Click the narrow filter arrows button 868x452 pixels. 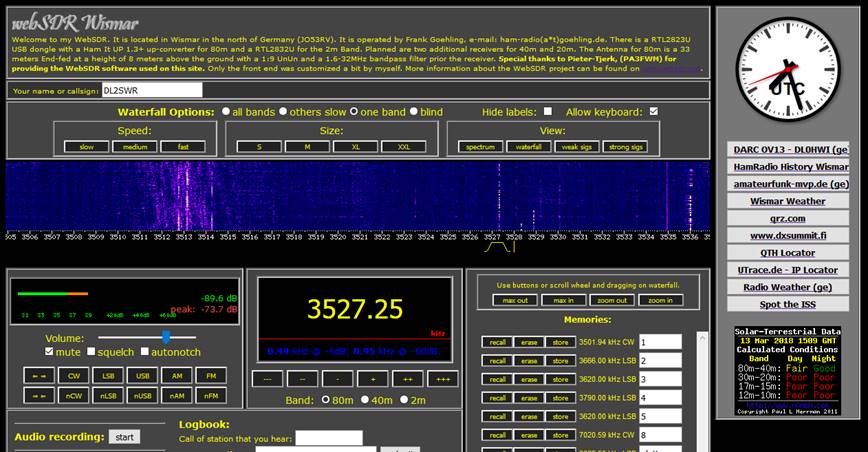pos(38,396)
